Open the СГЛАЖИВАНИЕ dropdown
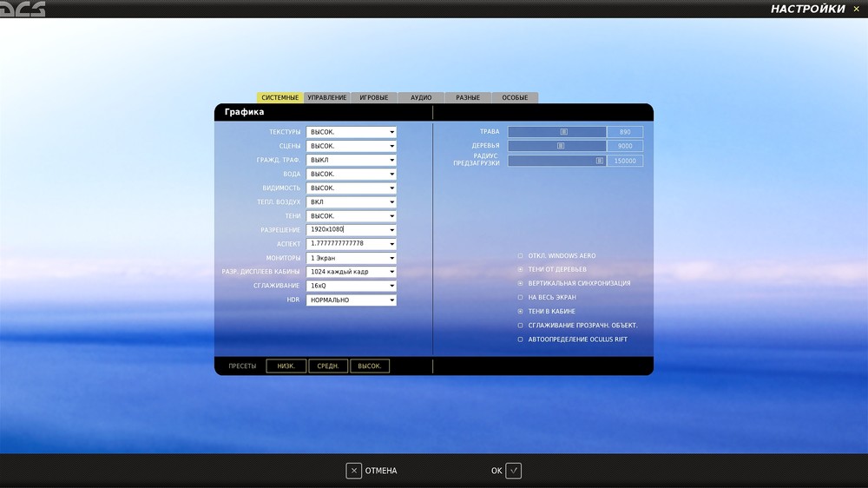868x488 pixels. tap(351, 286)
